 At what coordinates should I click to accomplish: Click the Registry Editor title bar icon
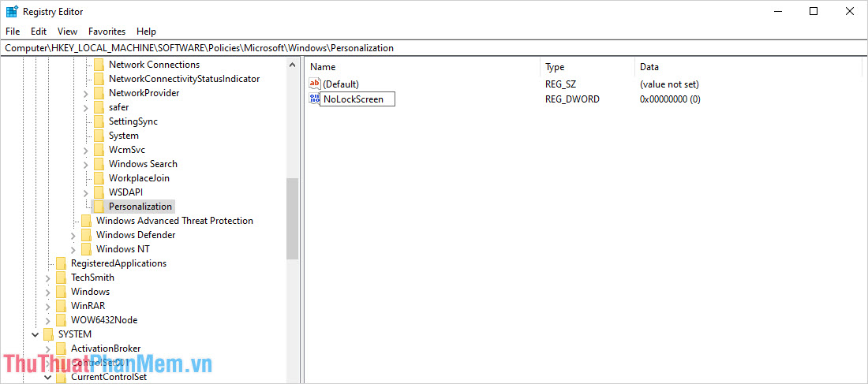(x=12, y=11)
